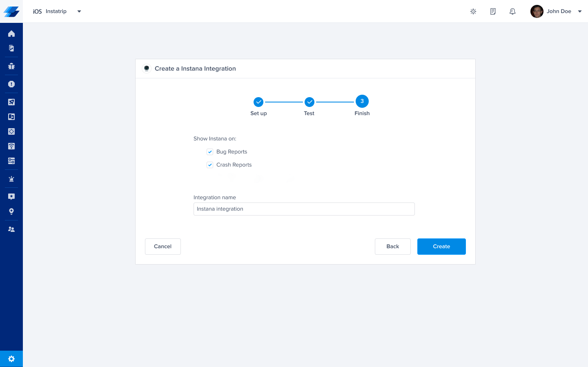Open the Bugs sidebar icon

(x=11, y=66)
